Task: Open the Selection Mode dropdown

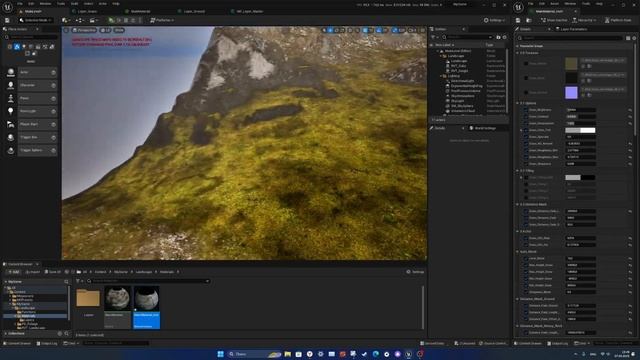Action: pos(35,20)
